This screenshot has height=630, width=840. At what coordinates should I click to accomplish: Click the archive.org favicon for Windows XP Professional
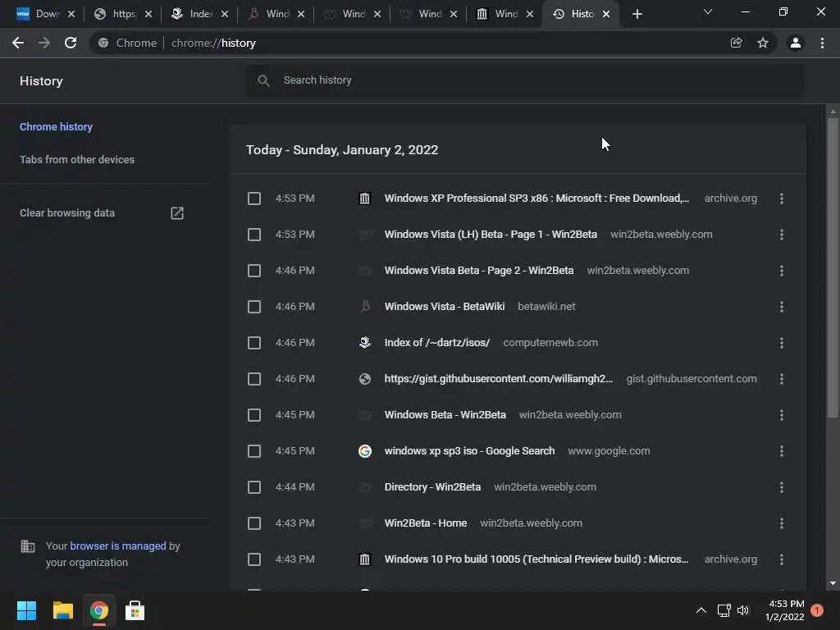pyautogui.click(x=365, y=199)
